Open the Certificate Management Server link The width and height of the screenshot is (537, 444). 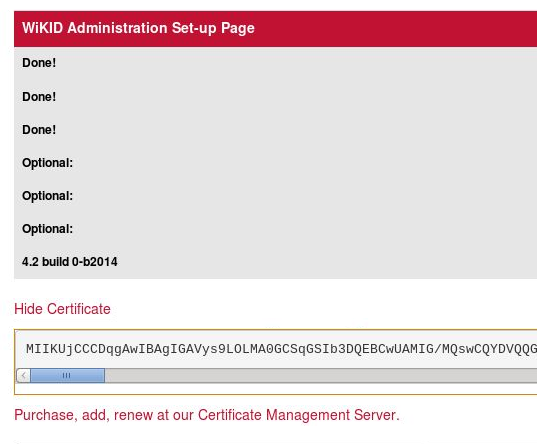(207, 415)
